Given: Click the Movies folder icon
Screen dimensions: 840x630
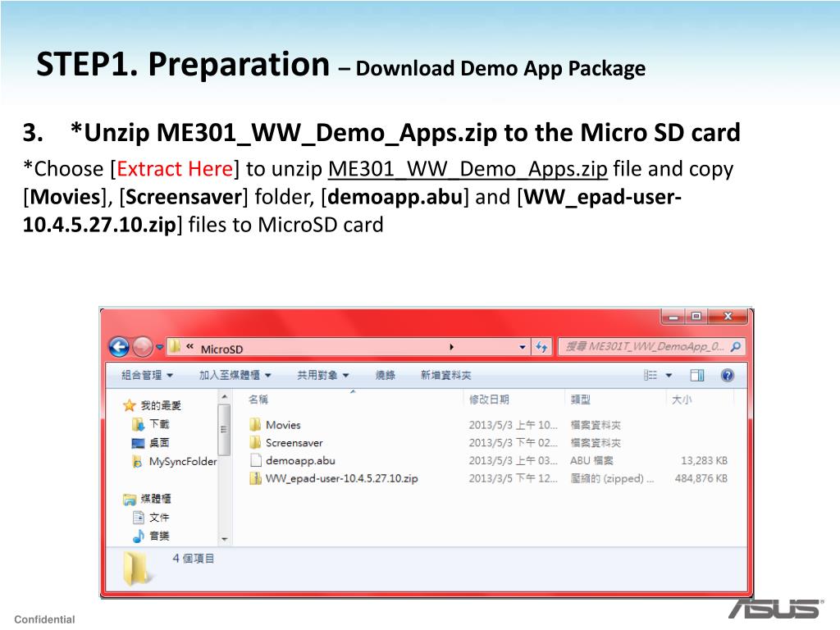Looking at the screenshot, I should [x=256, y=425].
